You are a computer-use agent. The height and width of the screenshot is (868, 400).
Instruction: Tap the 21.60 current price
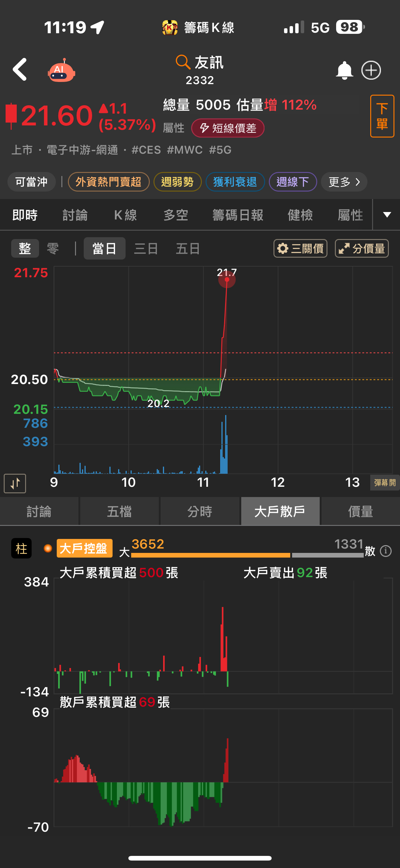point(56,115)
